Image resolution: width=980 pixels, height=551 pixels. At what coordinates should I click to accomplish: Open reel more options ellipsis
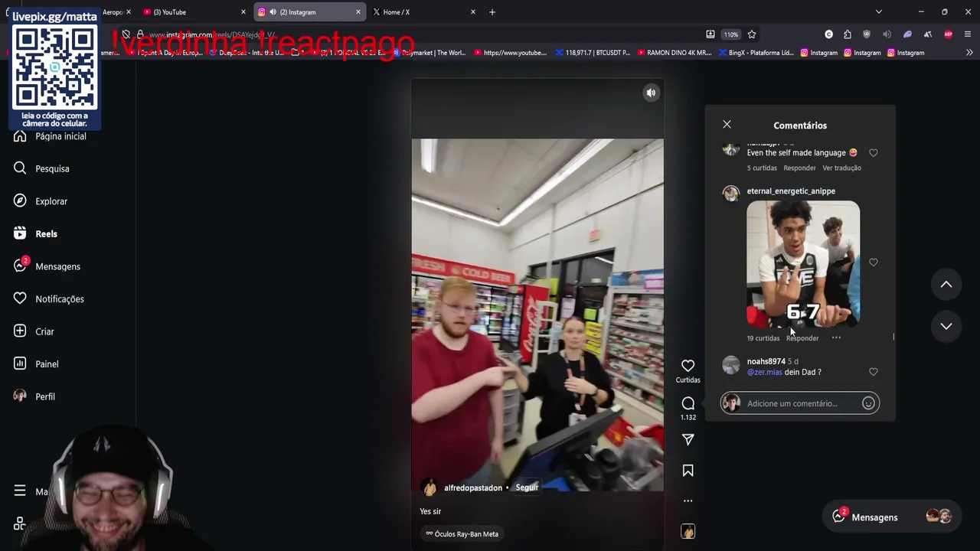pos(688,500)
